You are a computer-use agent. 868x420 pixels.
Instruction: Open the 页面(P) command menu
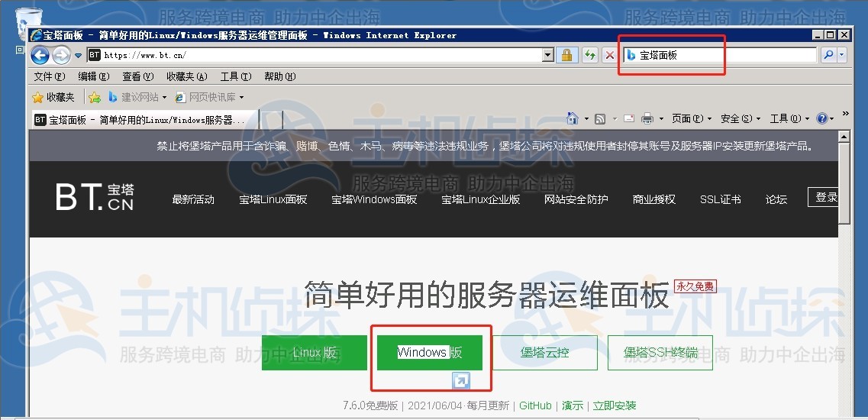pos(692,118)
